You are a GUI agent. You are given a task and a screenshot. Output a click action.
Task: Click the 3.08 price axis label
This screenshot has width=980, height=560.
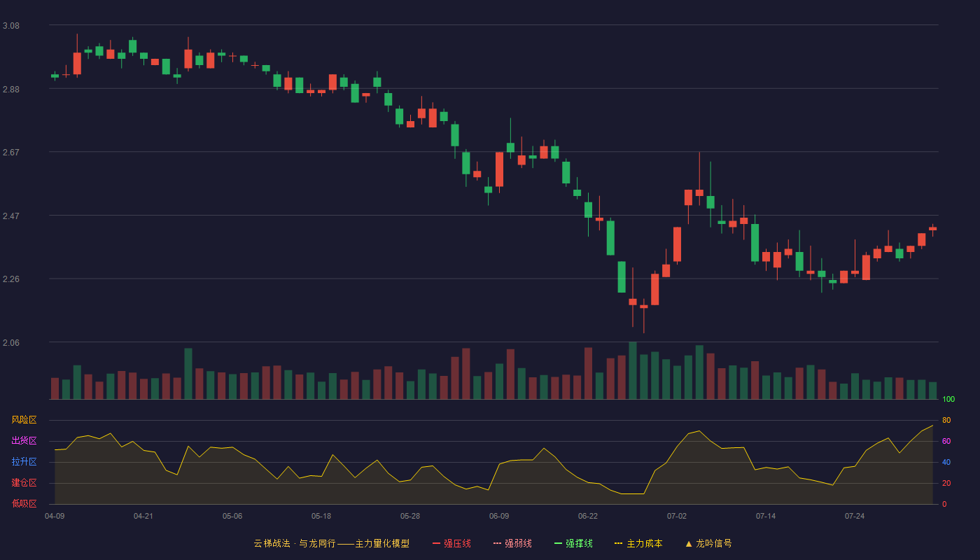click(x=11, y=26)
